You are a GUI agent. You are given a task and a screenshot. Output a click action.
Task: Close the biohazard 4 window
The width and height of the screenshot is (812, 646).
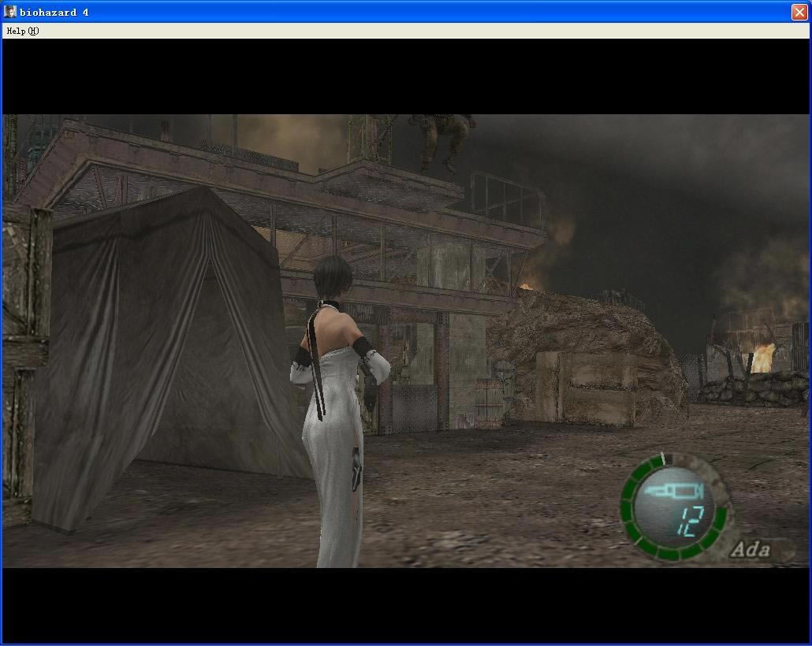pyautogui.click(x=799, y=12)
